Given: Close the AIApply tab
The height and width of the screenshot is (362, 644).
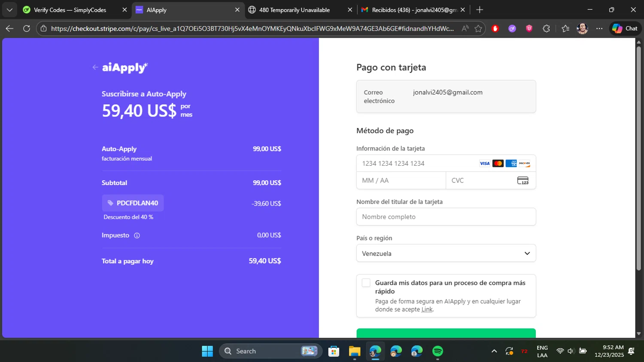Looking at the screenshot, I should click(x=237, y=10).
